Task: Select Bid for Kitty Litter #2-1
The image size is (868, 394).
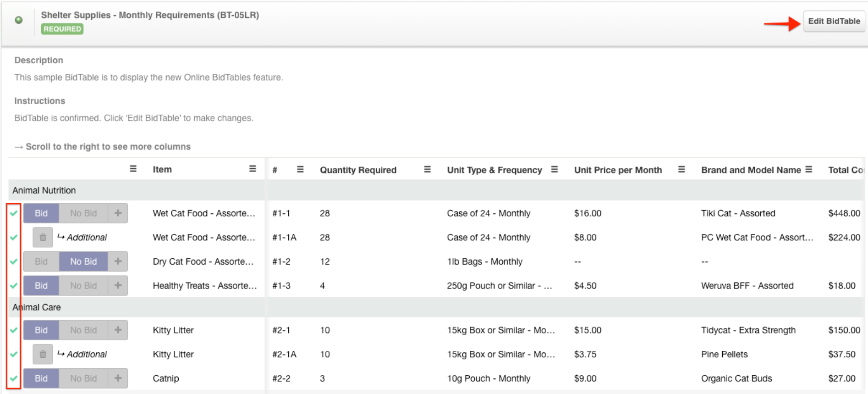Action: [41, 330]
